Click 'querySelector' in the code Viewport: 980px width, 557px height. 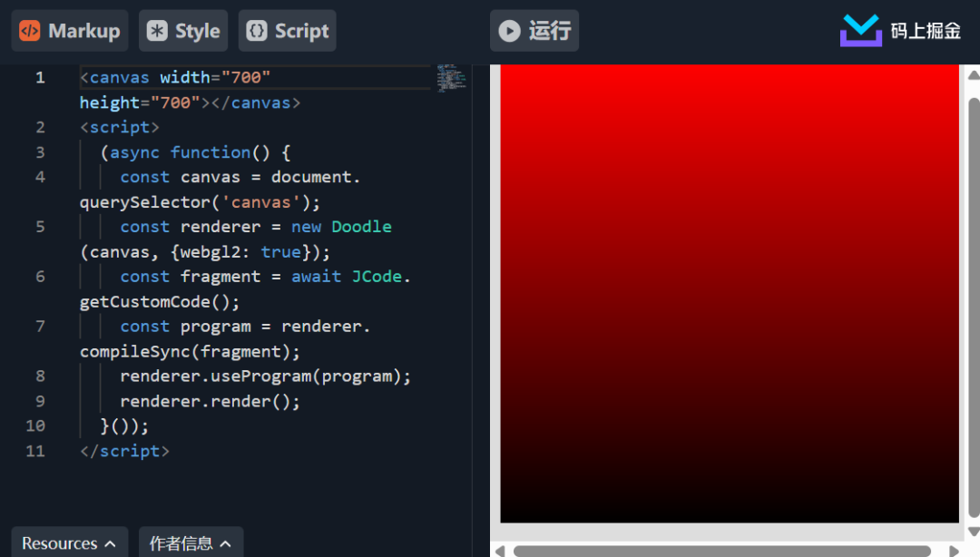(145, 202)
